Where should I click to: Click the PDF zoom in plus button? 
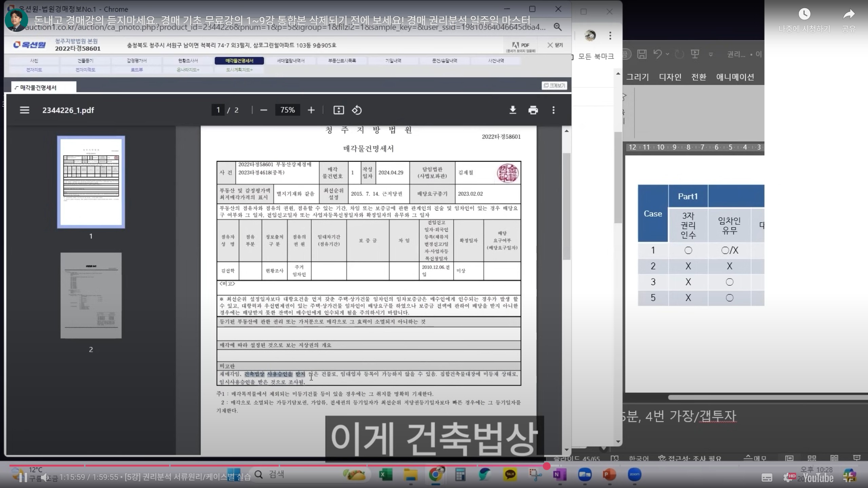311,110
